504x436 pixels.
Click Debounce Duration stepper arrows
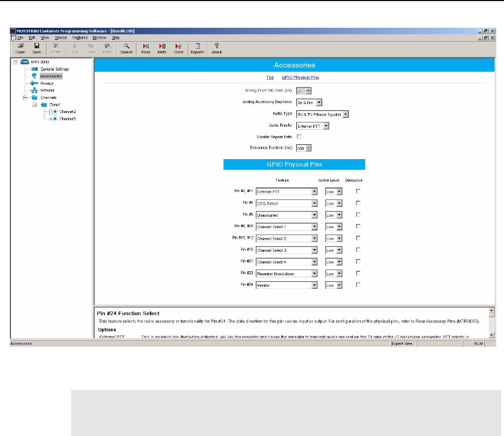[308, 148]
